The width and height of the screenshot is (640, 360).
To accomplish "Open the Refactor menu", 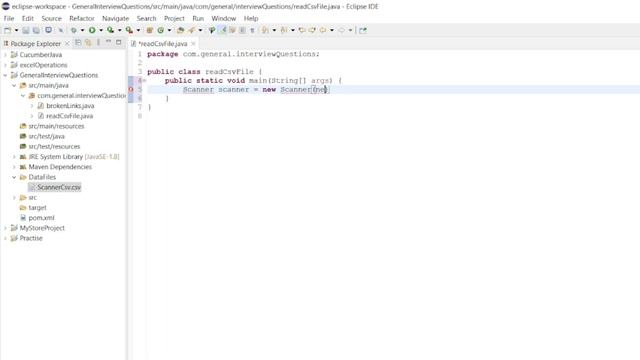I will click(x=82, y=18).
